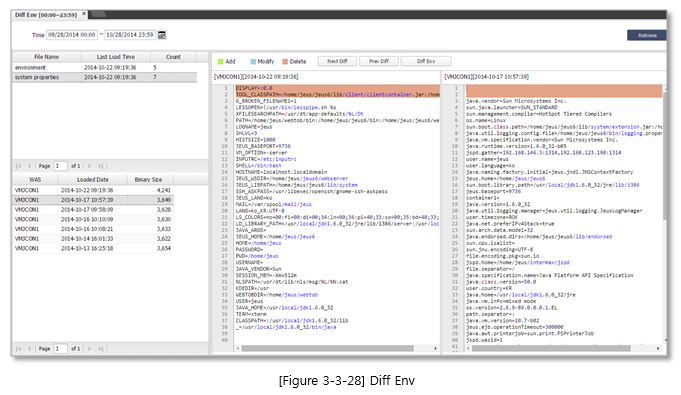This screenshot has height=395, width=681.
Task: Click right pane scroll-right arrow
Action: tap(658, 349)
